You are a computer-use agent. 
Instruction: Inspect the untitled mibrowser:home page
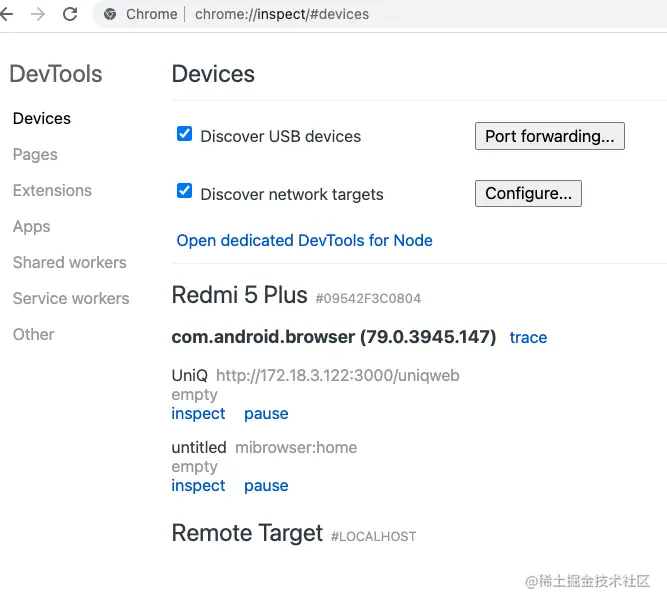coord(198,486)
